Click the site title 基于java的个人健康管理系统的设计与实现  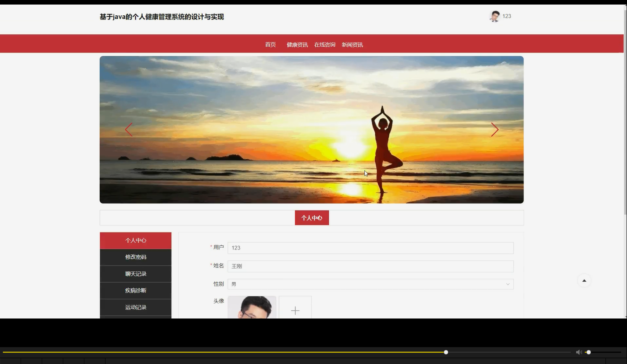[x=162, y=17]
